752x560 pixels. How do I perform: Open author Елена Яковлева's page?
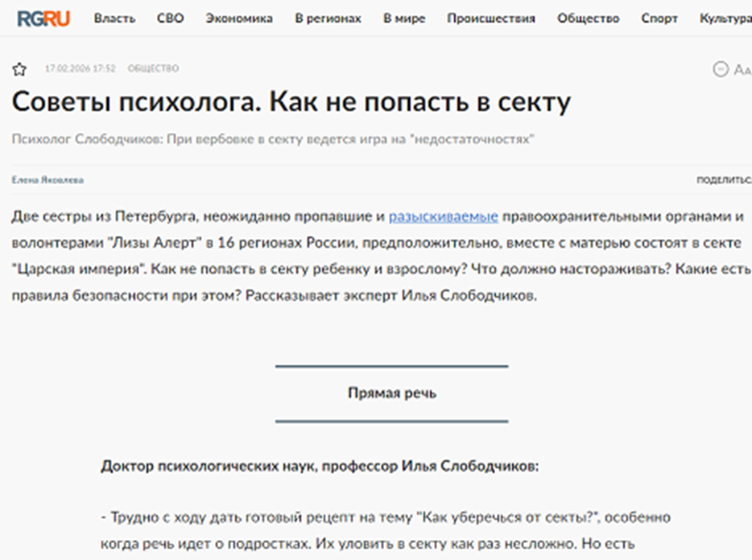pyautogui.click(x=48, y=180)
